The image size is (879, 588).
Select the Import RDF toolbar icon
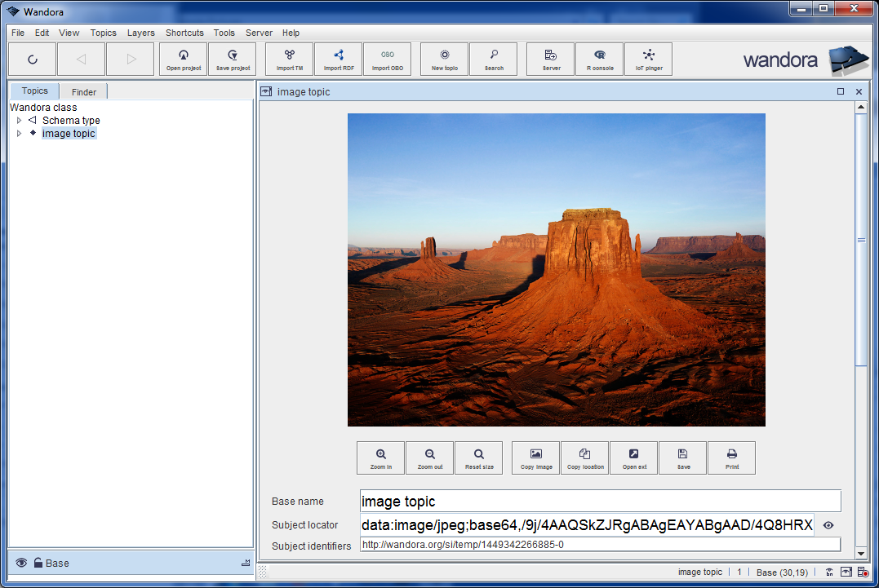338,59
